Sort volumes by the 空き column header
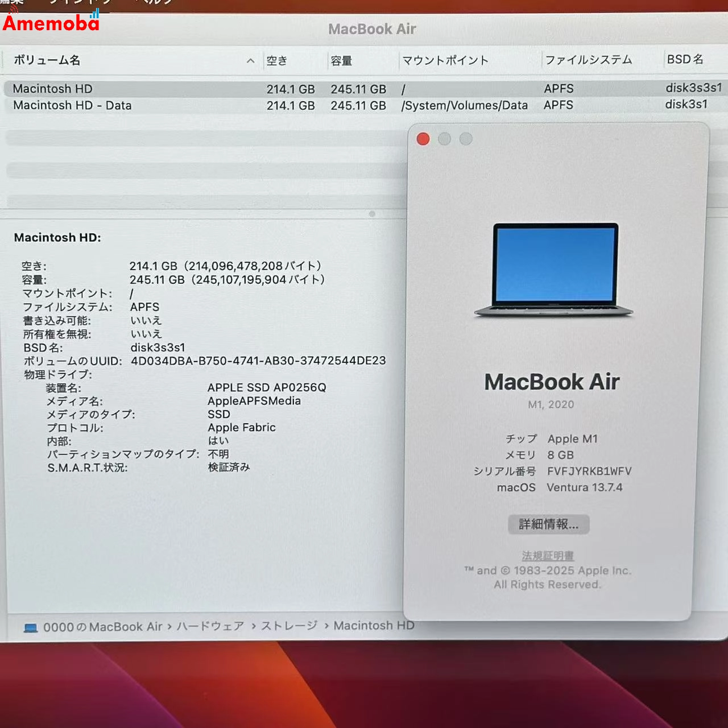This screenshot has width=728, height=728. [278, 60]
